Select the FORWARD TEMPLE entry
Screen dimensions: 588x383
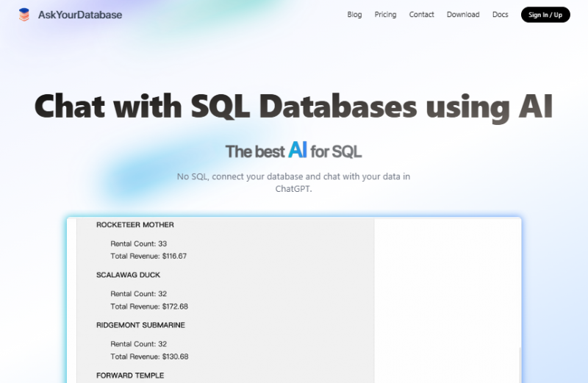pyautogui.click(x=130, y=375)
